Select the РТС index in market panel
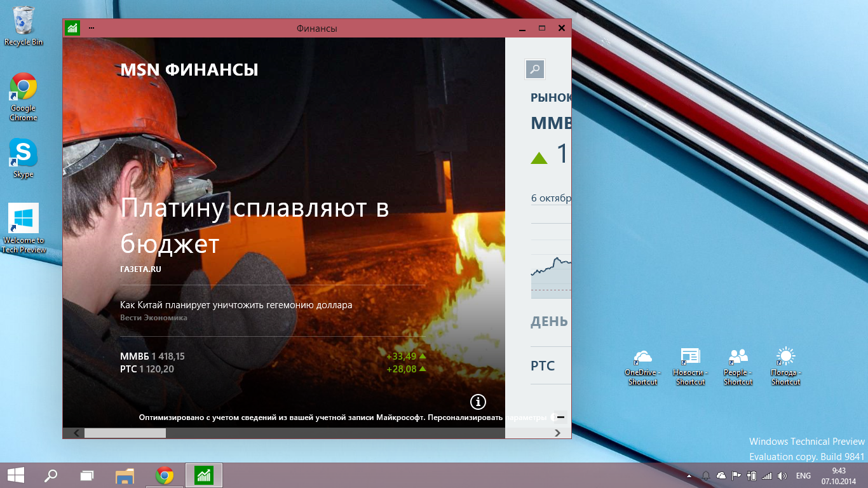868x488 pixels. [x=543, y=366]
